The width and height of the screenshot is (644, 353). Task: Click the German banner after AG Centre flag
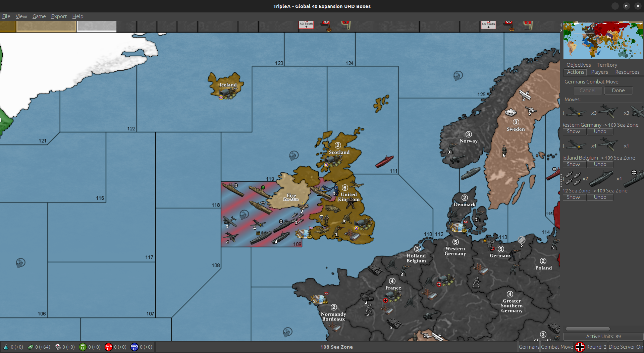pyautogui.click(x=528, y=25)
